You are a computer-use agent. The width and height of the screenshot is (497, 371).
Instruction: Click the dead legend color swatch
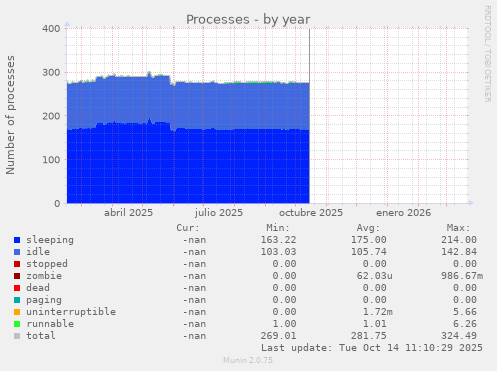17,288
